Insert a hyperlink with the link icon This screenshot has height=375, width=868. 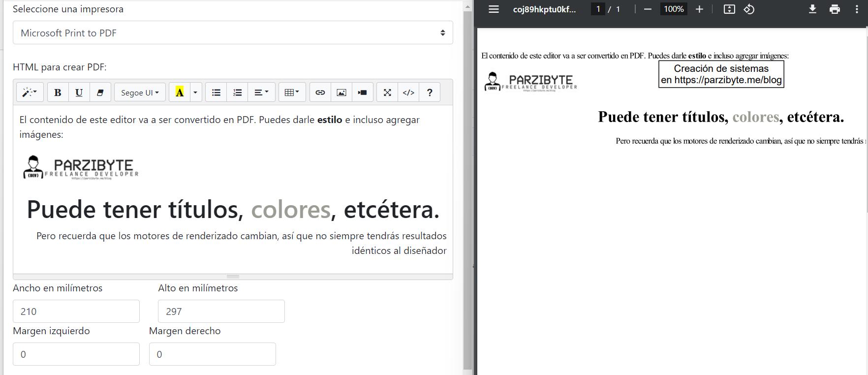pyautogui.click(x=320, y=93)
